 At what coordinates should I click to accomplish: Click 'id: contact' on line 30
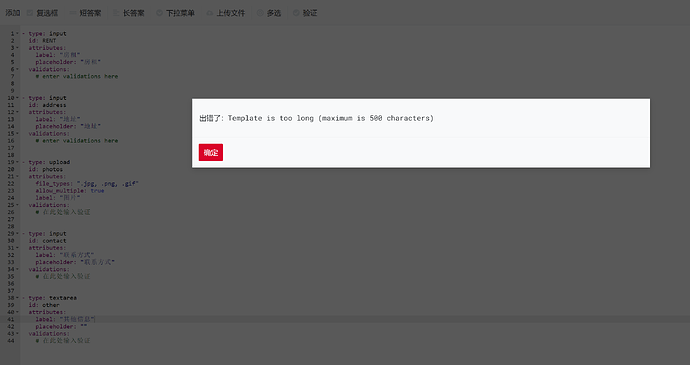point(48,241)
